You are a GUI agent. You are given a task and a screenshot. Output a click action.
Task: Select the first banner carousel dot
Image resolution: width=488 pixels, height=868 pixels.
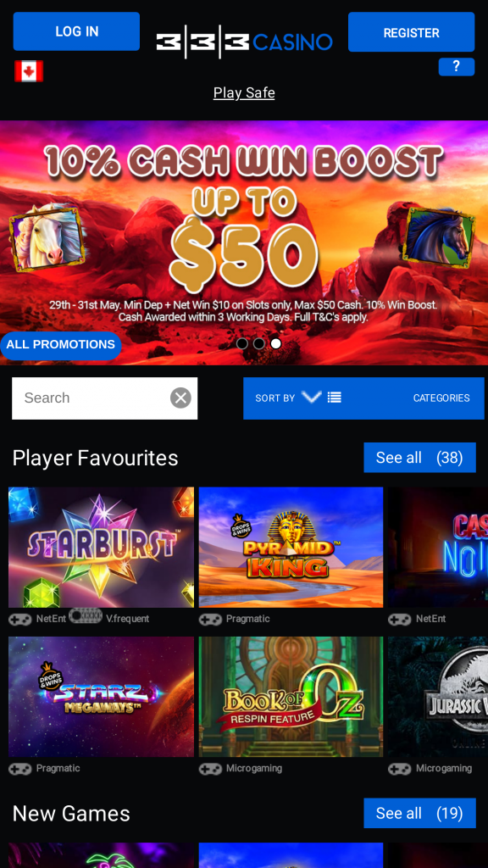pos(241,343)
